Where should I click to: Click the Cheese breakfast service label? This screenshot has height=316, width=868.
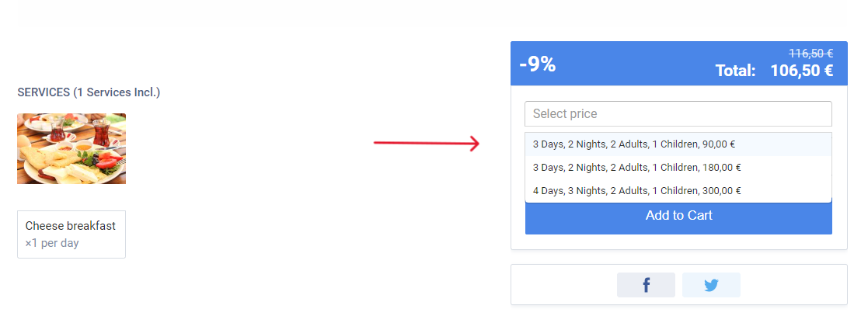coord(70,226)
